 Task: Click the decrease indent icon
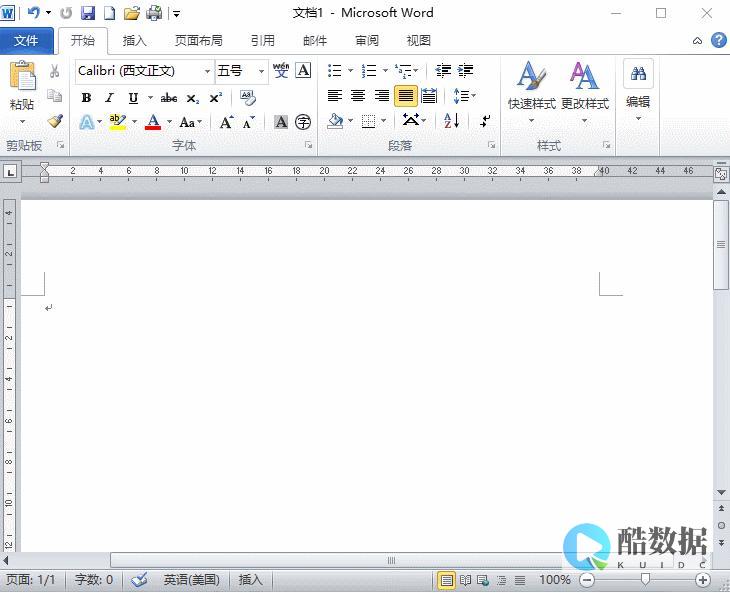[x=443, y=70]
